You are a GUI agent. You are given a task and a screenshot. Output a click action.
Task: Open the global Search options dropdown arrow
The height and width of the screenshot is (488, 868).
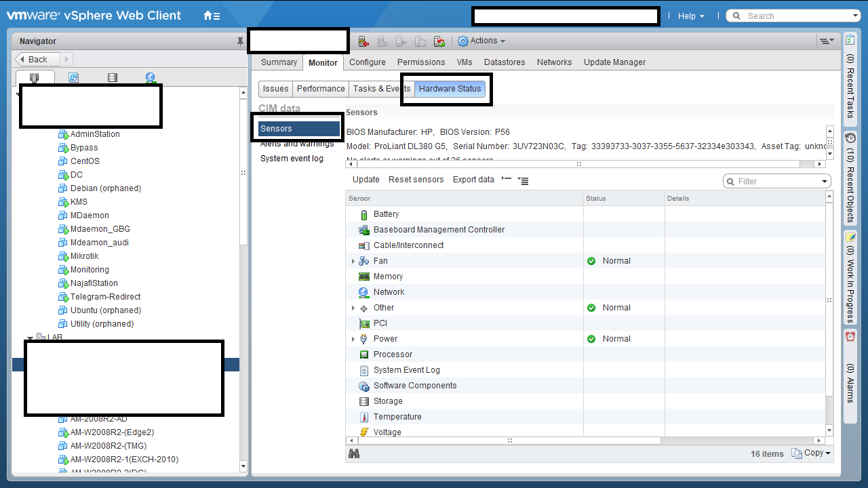pos(855,16)
